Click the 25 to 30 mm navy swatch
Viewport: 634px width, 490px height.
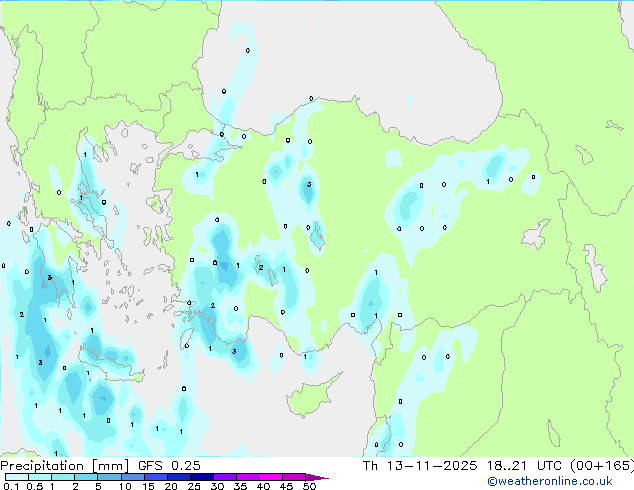point(201,477)
